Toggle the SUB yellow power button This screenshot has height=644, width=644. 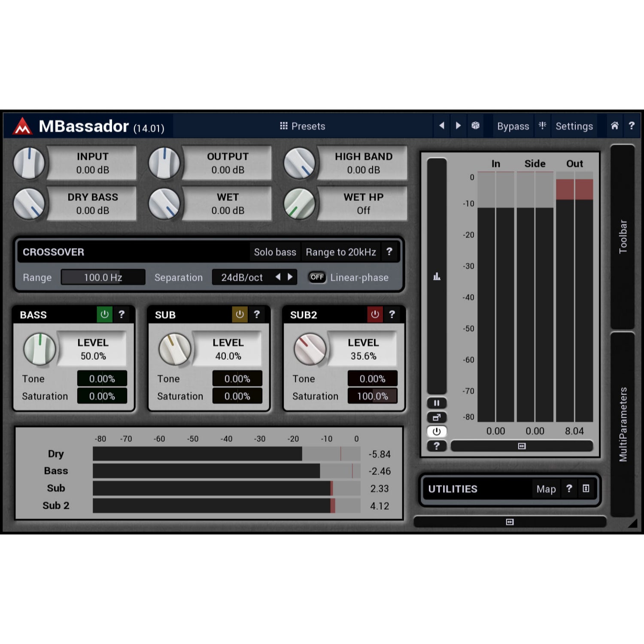tap(240, 315)
